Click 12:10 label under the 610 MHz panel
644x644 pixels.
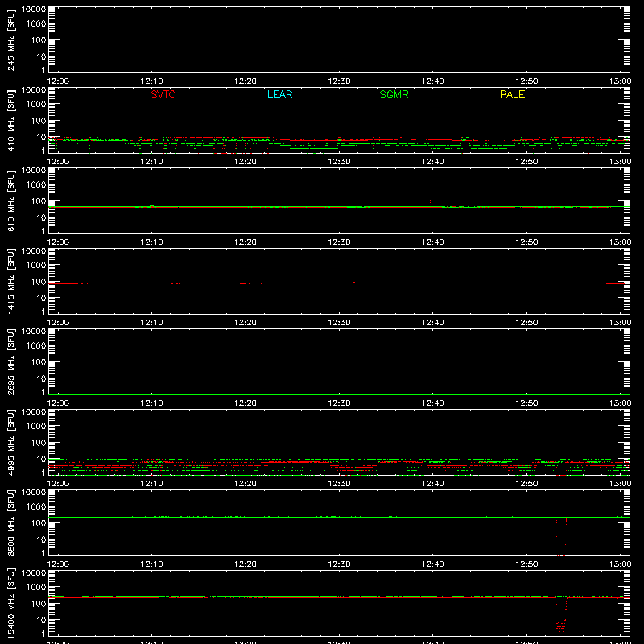[151, 242]
